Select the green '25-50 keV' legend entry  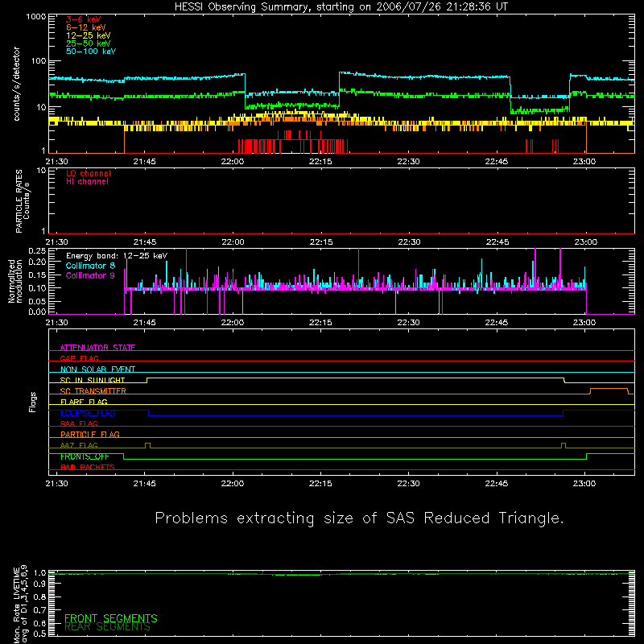pyautogui.click(x=89, y=43)
